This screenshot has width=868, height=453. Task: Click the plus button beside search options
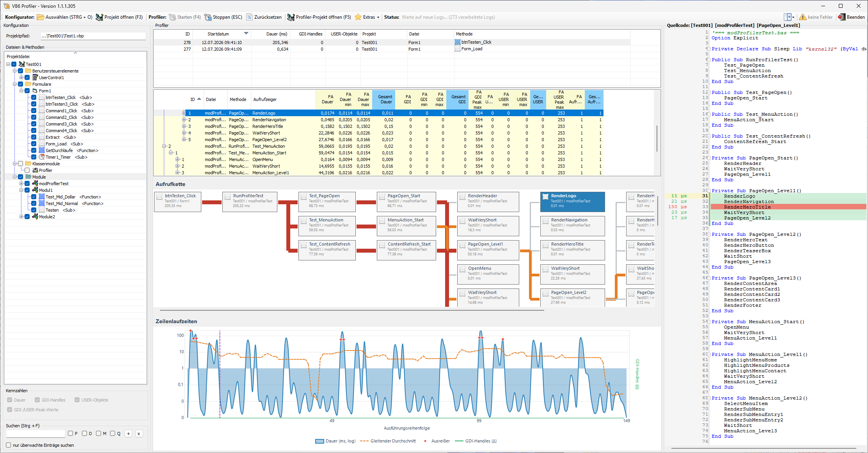point(129,434)
